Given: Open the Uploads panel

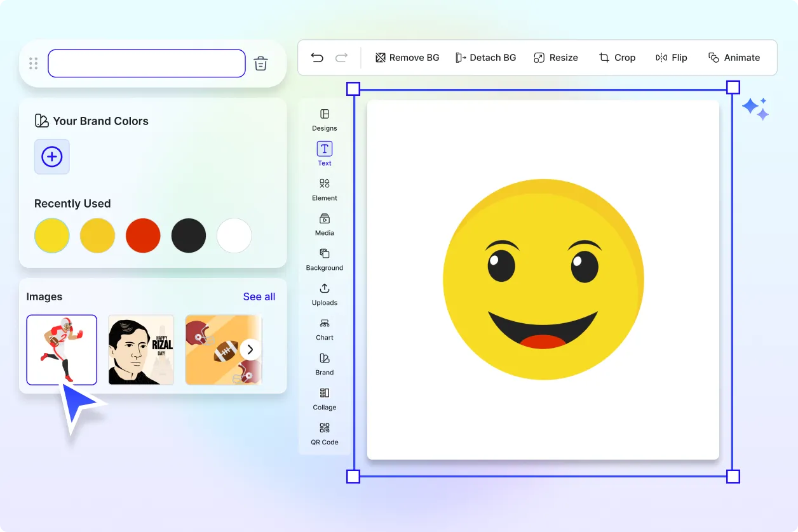Looking at the screenshot, I should pos(325,294).
